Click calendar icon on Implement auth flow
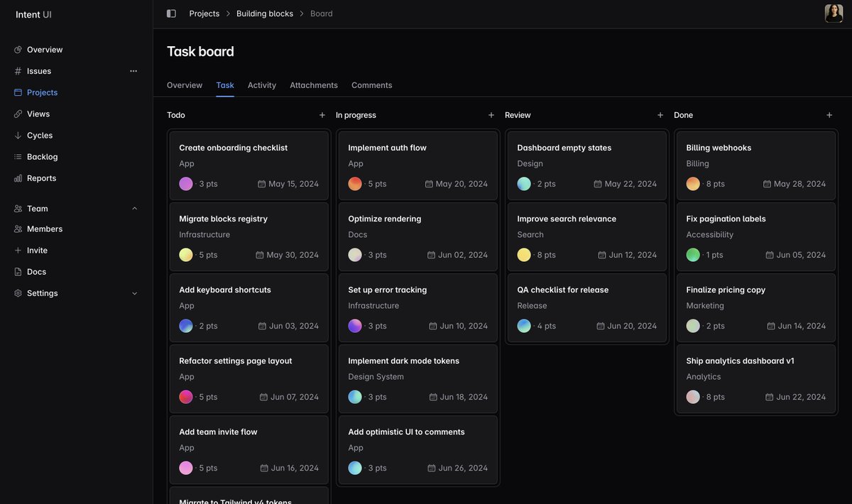The height and width of the screenshot is (504, 852). click(429, 184)
